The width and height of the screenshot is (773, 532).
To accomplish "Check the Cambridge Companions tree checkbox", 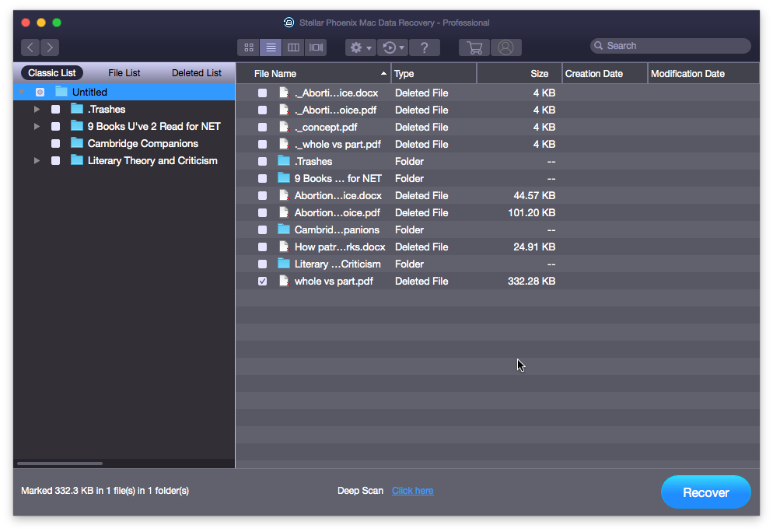I will point(56,143).
